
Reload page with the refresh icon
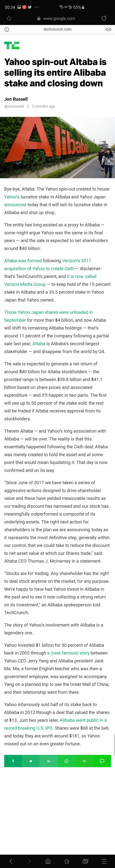[x=104, y=18]
